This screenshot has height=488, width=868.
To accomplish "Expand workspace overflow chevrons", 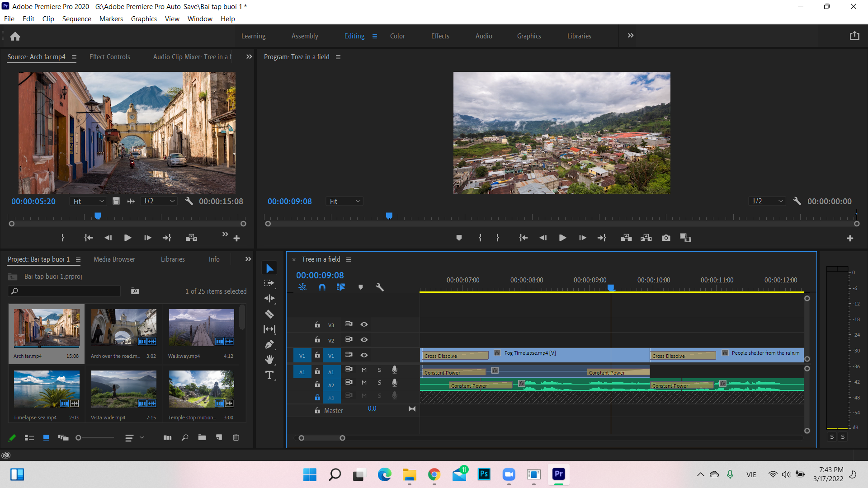I will click(x=631, y=35).
